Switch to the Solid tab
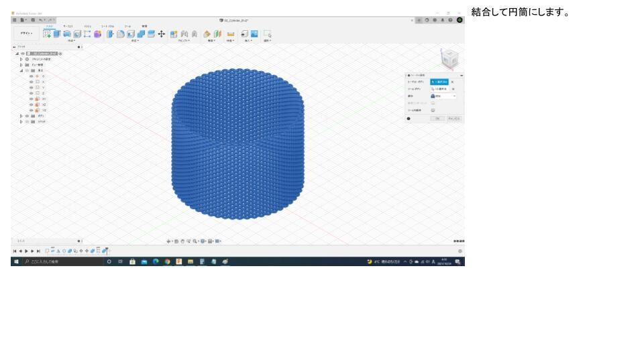This screenshot has height=362, width=644. (x=49, y=26)
